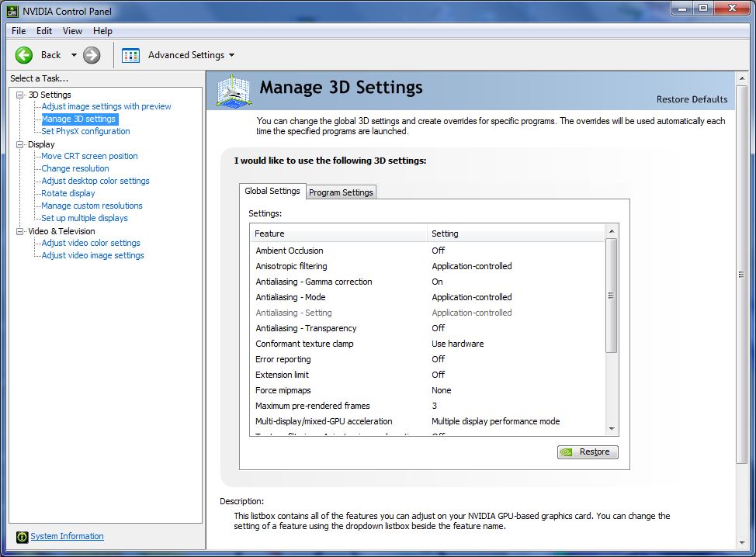756x557 pixels.
Task: Select the Antialiasing - Mode row
Action: tap(428, 297)
